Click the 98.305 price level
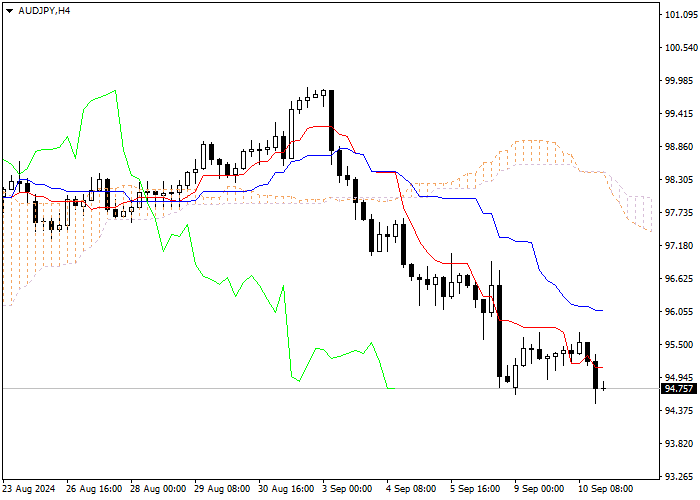The width and height of the screenshot is (700, 500). 681,180
